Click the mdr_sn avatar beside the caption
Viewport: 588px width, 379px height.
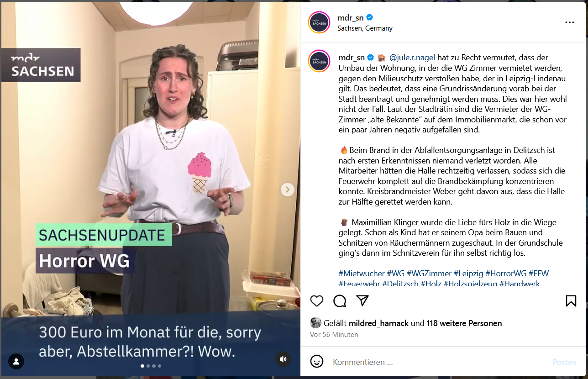click(319, 61)
